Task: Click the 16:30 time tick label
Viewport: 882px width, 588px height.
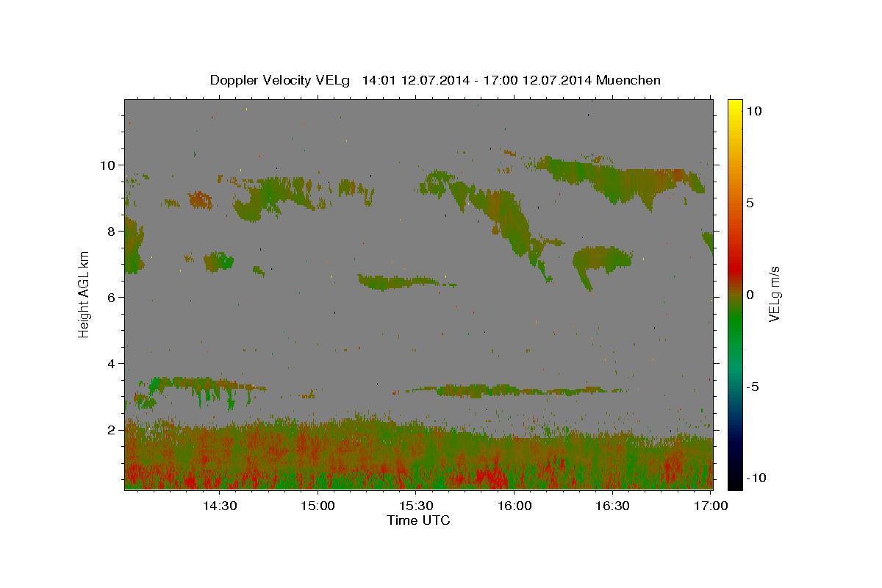Action: (612, 506)
